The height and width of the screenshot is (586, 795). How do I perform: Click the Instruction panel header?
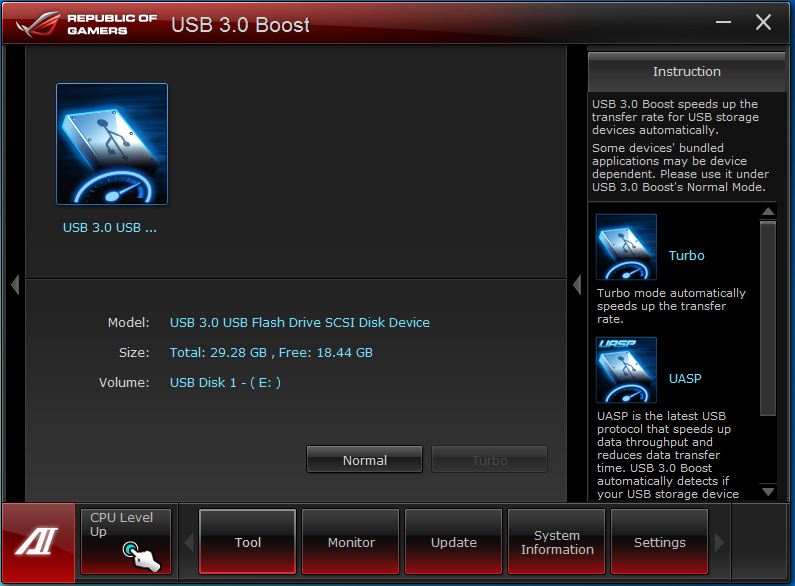pyautogui.click(x=686, y=71)
